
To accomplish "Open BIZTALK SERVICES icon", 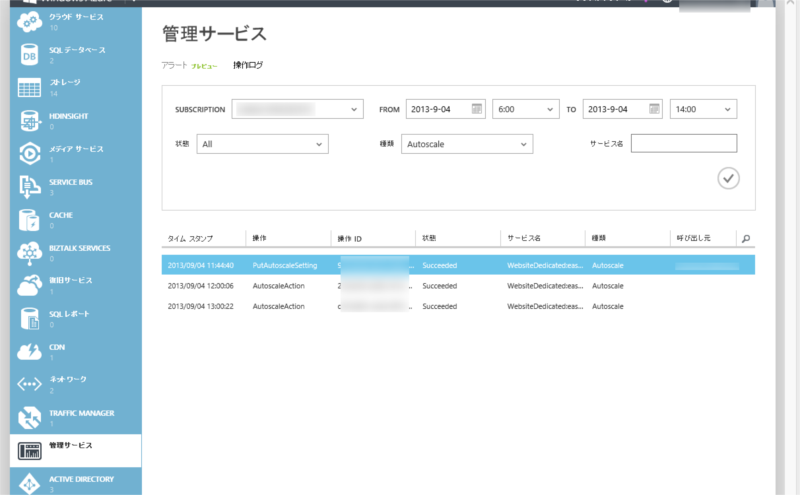I will (30, 253).
